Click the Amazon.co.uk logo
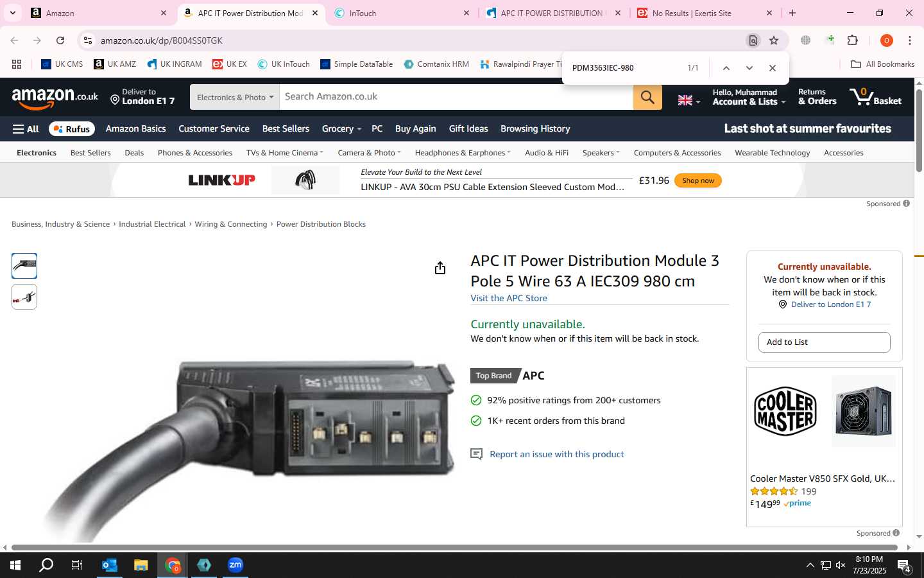The height and width of the screenshot is (578, 924). (x=55, y=98)
